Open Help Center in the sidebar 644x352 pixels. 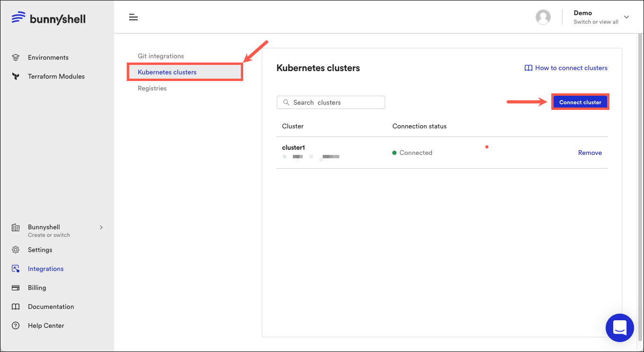[x=46, y=325]
